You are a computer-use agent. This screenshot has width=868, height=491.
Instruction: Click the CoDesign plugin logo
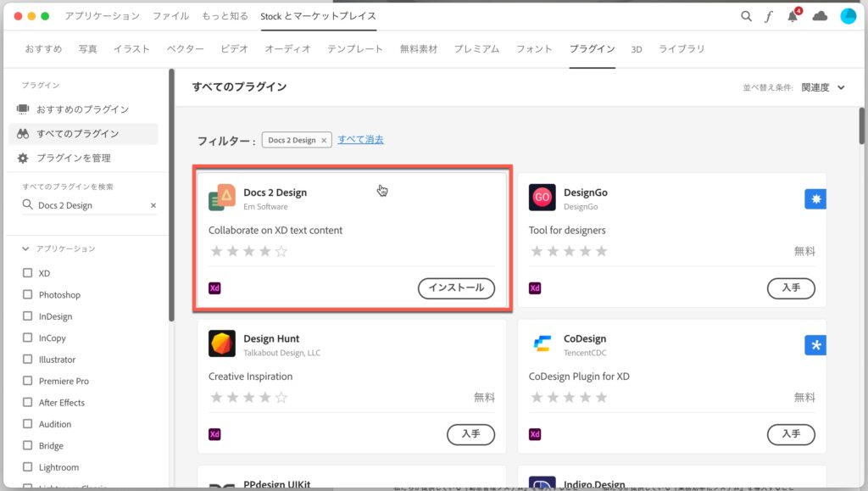point(542,343)
